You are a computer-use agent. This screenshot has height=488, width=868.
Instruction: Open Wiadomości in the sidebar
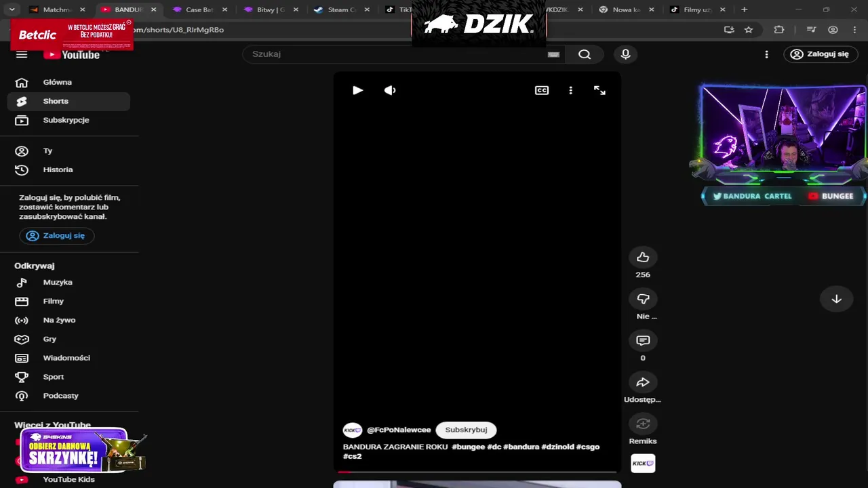click(x=68, y=358)
